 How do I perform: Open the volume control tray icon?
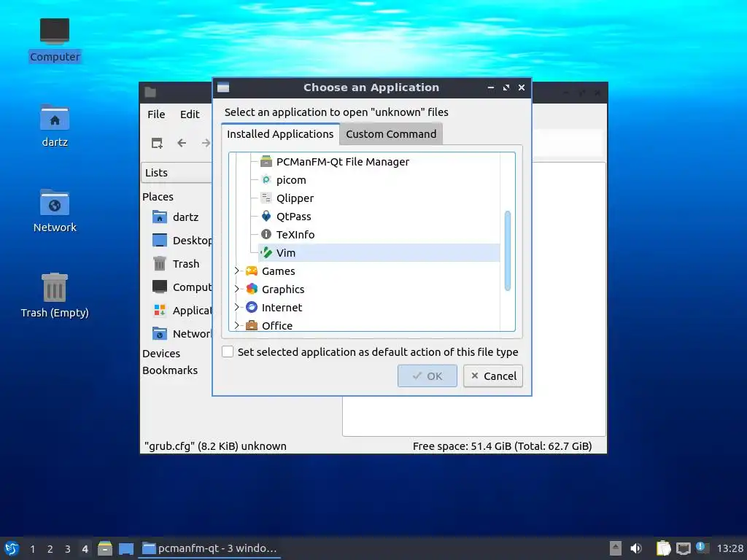(636, 548)
